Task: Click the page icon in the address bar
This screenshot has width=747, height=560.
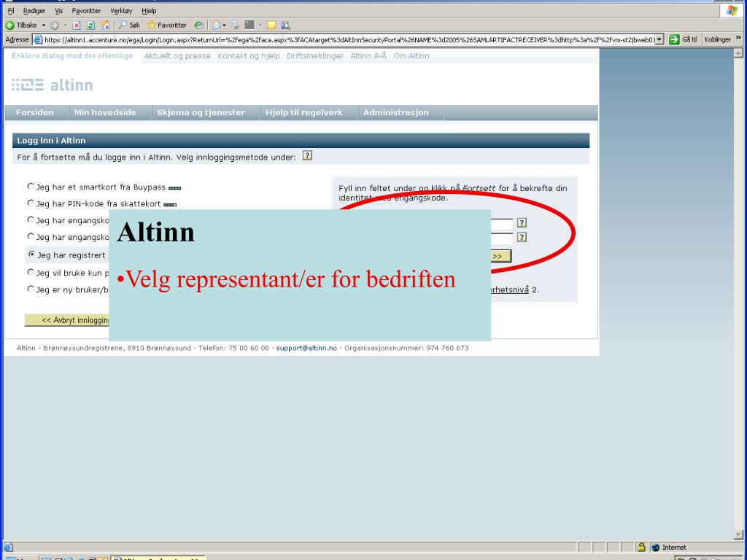Action: 38,39
